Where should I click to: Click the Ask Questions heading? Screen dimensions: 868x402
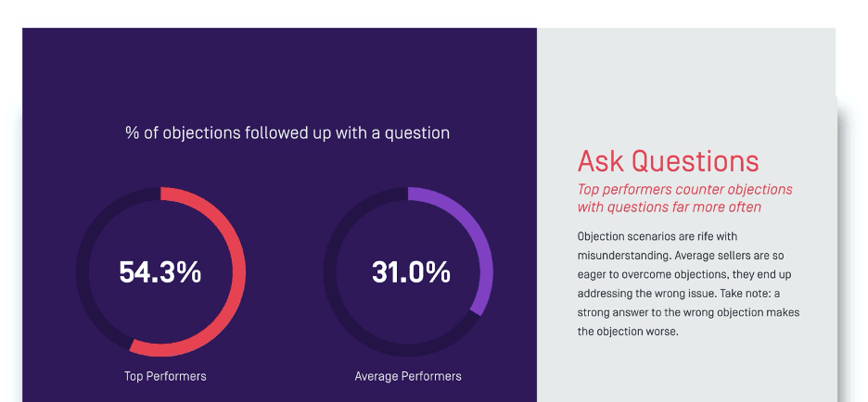tap(668, 161)
